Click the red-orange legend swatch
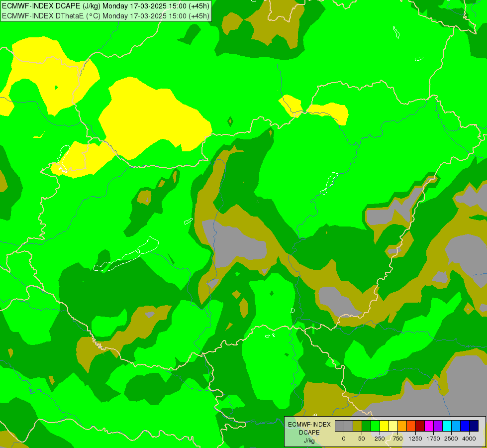 point(411,426)
